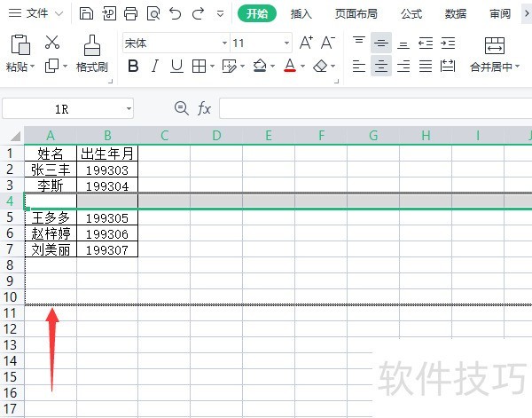Select row 4 header
Viewport: 532px width, 418px height.
(10, 201)
